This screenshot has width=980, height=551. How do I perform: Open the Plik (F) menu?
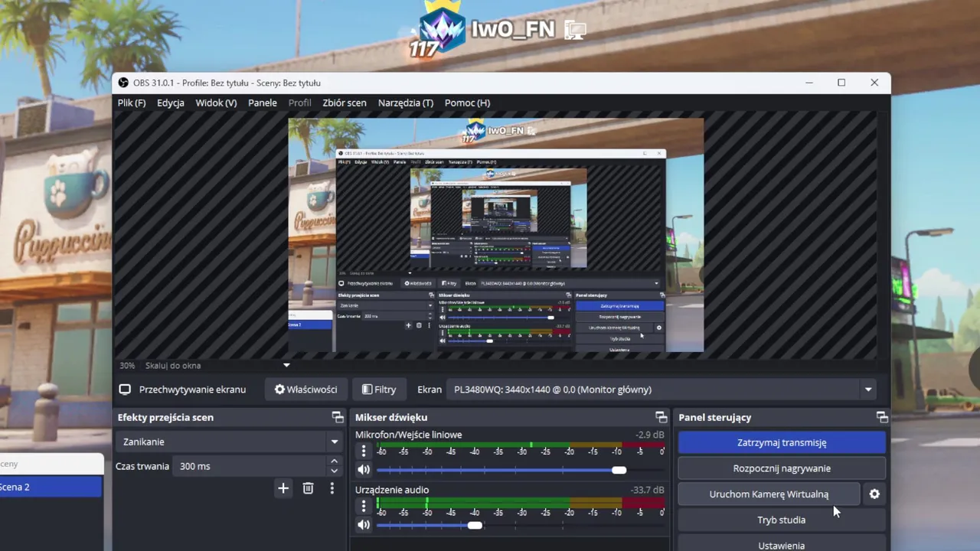point(132,103)
